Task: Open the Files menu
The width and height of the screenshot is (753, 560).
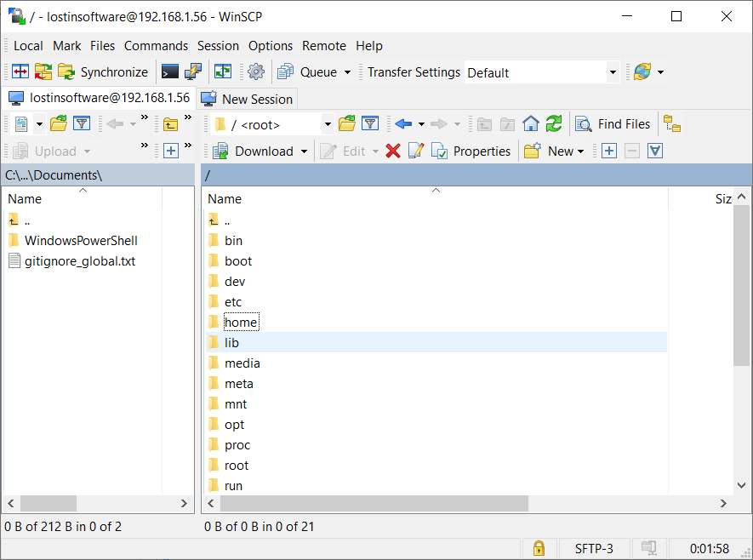Action: coord(102,46)
